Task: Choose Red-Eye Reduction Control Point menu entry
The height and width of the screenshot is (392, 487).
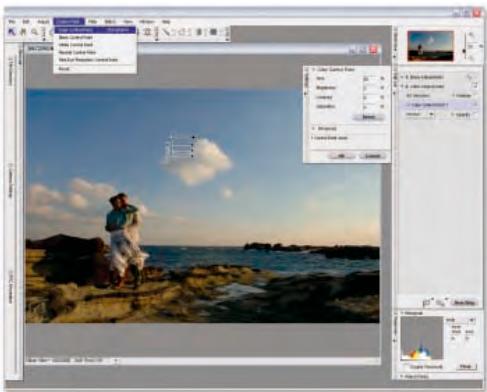Action: tap(95, 60)
